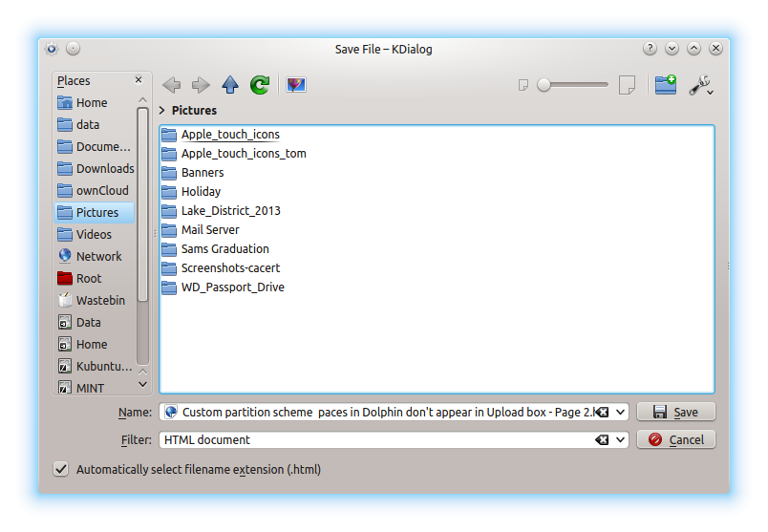Open the Lake_District_2013 folder

point(221,211)
